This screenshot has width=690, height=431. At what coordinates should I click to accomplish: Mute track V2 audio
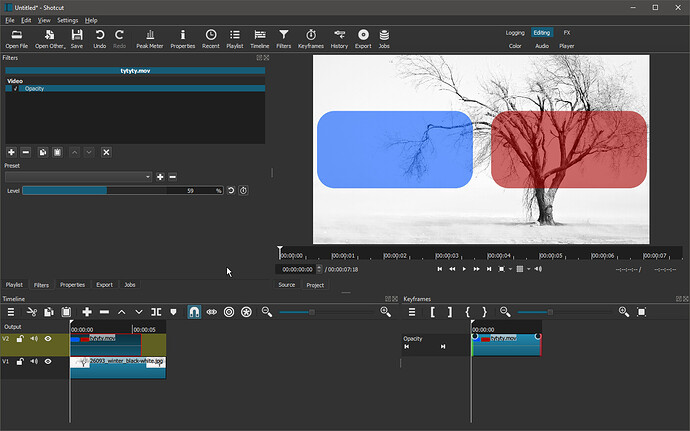tap(34, 339)
